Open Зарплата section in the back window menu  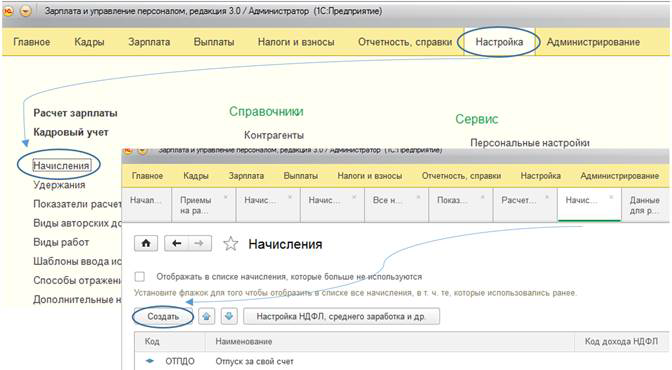click(149, 42)
